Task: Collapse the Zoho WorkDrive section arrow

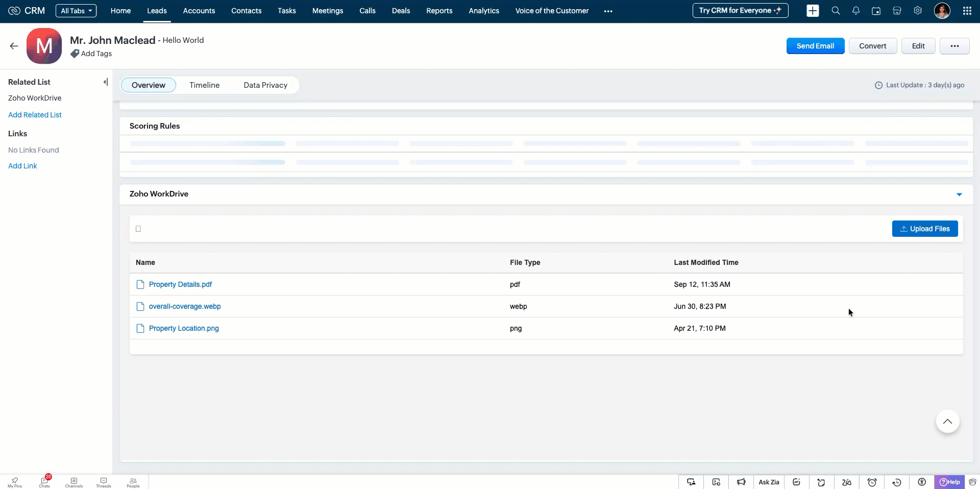Action: tap(959, 194)
